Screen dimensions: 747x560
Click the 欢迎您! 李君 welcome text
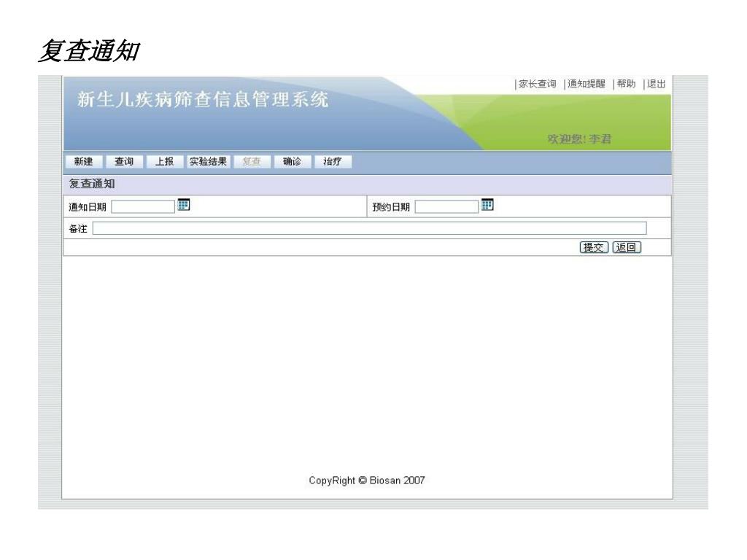578,139
